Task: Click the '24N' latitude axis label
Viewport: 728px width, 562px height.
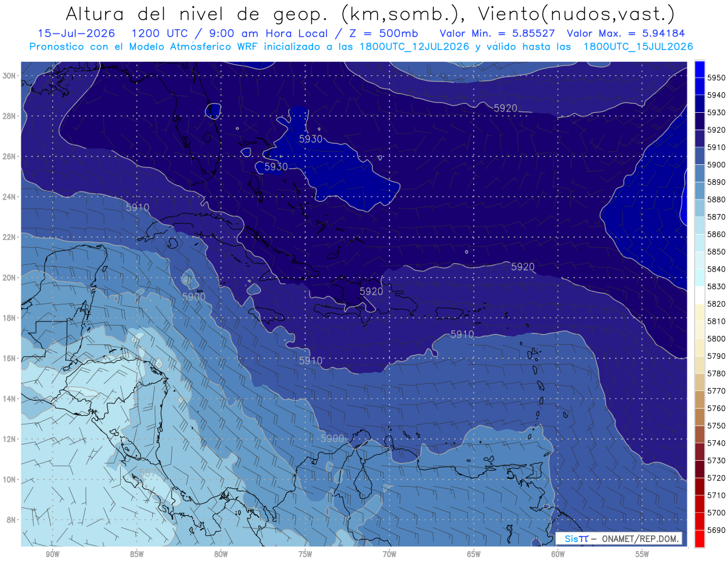Action: (10, 197)
